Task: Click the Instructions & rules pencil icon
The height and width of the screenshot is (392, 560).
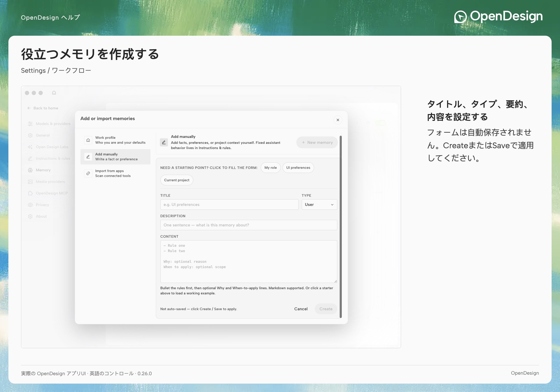Action: tap(30, 159)
